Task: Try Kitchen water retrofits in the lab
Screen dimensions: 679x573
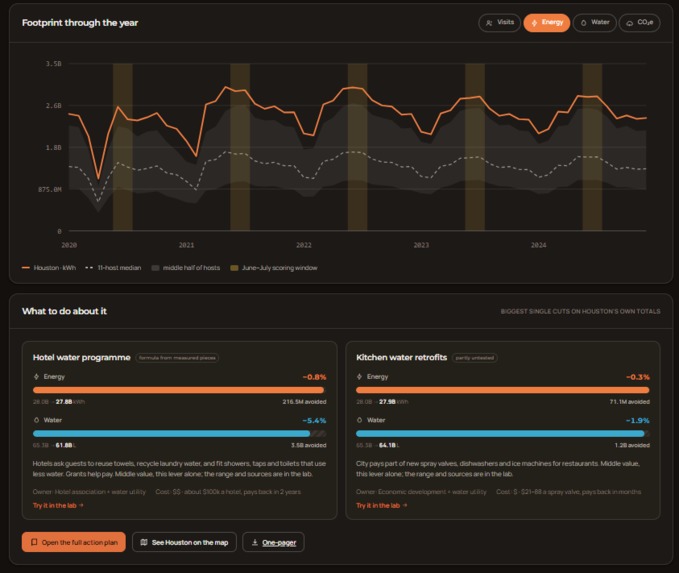Action: (382, 505)
